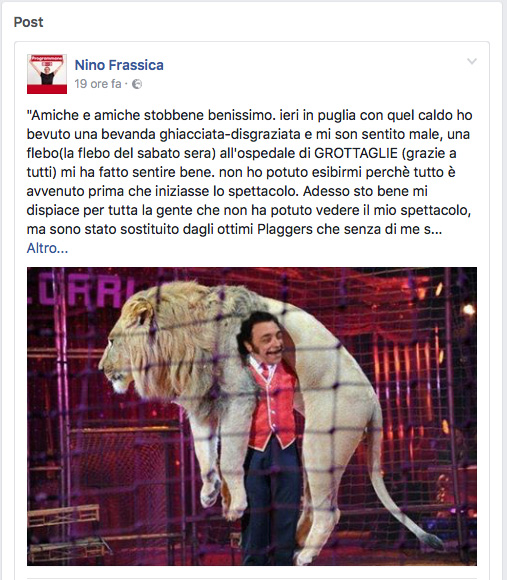Click the word 'Plaggers' in the post
Image resolution: width=507 pixels, height=580 pixels.
click(x=285, y=229)
